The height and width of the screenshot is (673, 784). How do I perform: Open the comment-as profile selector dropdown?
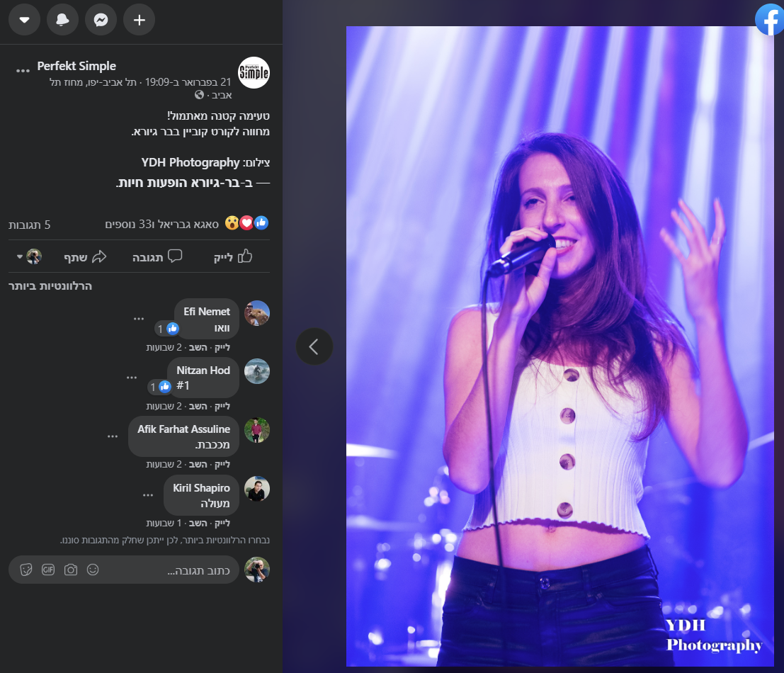coord(29,256)
